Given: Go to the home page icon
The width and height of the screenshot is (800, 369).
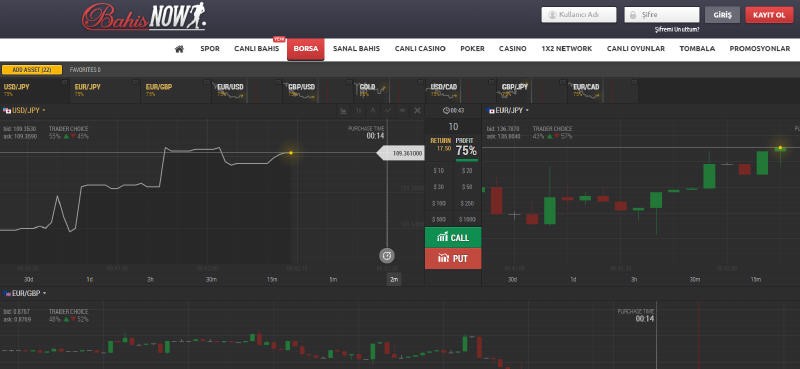Looking at the screenshot, I should point(179,49).
